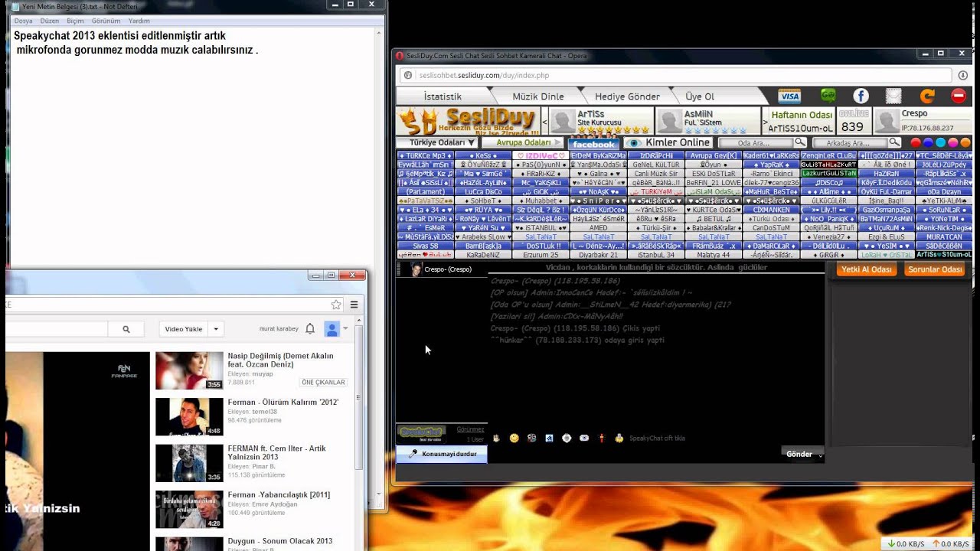
Task: Join the Diyarbakir 21 room
Action: click(x=598, y=255)
